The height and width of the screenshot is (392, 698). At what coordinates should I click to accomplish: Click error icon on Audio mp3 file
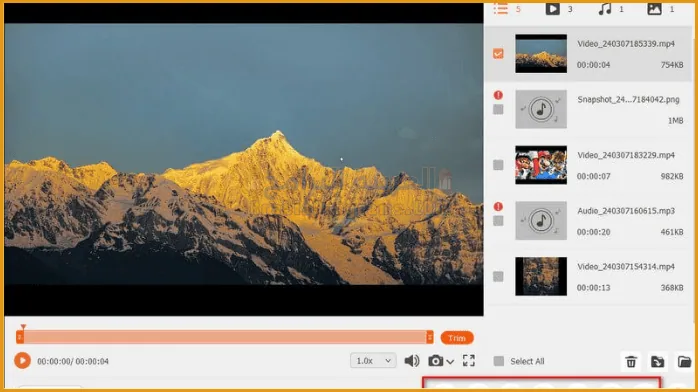(x=499, y=206)
